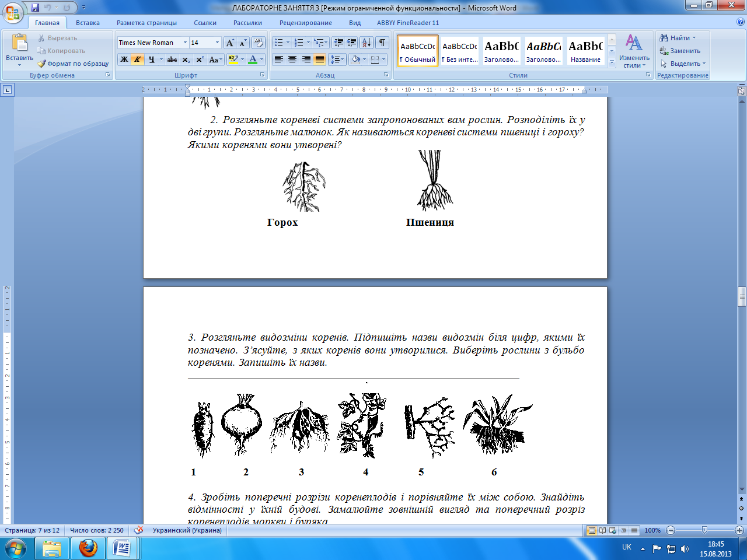
Task: Increase paragraph indent
Action: (x=352, y=43)
